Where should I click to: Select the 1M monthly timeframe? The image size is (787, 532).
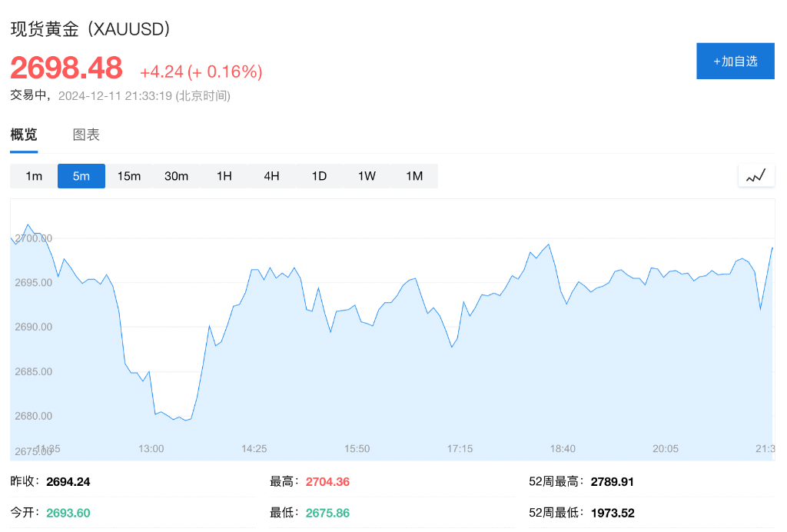(415, 176)
